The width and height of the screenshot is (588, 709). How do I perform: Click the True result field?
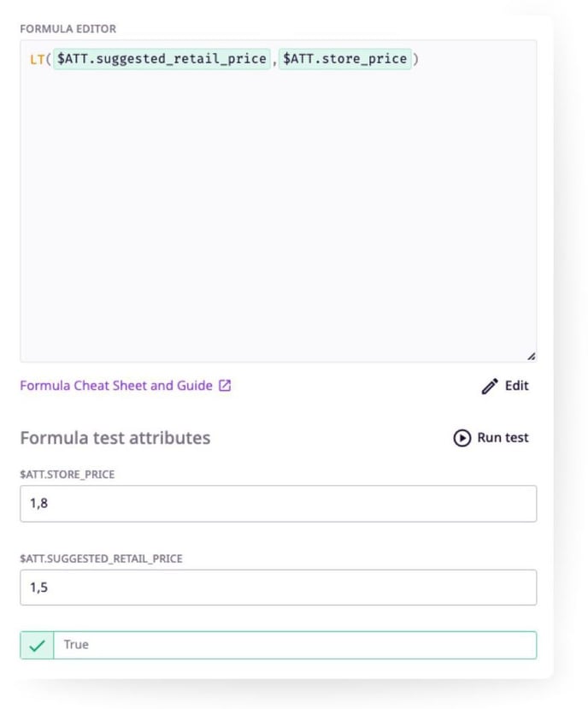295,646
